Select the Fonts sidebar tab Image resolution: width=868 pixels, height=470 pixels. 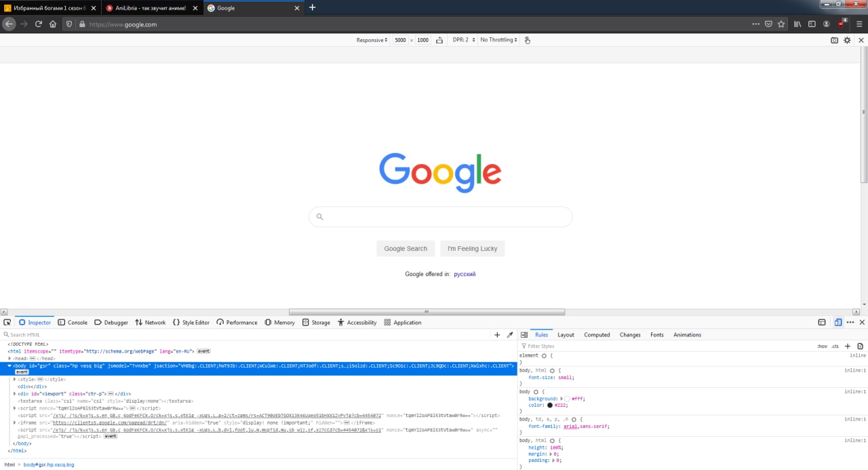(657, 334)
